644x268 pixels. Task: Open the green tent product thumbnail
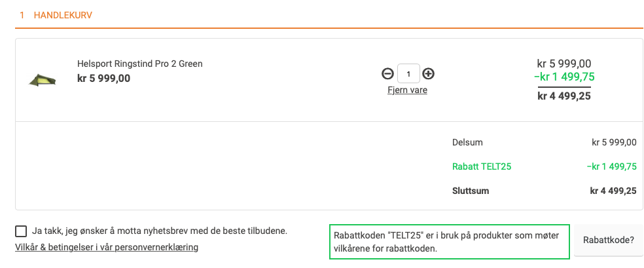point(41,79)
